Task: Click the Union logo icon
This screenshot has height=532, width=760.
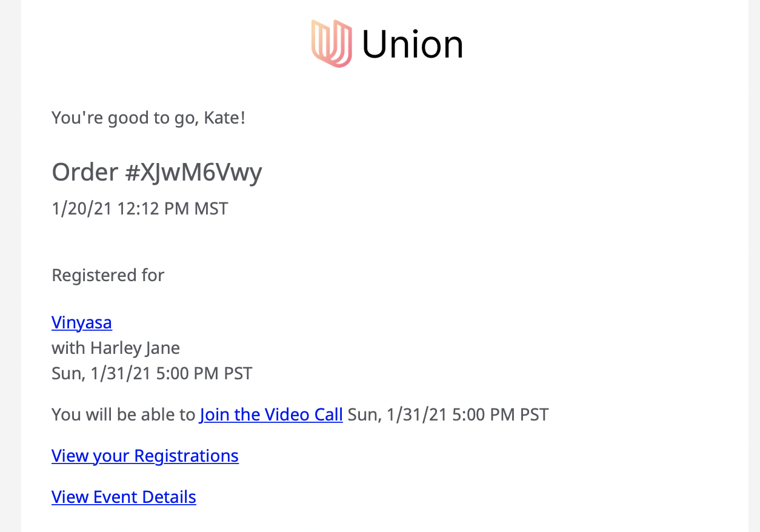Action: click(x=332, y=43)
